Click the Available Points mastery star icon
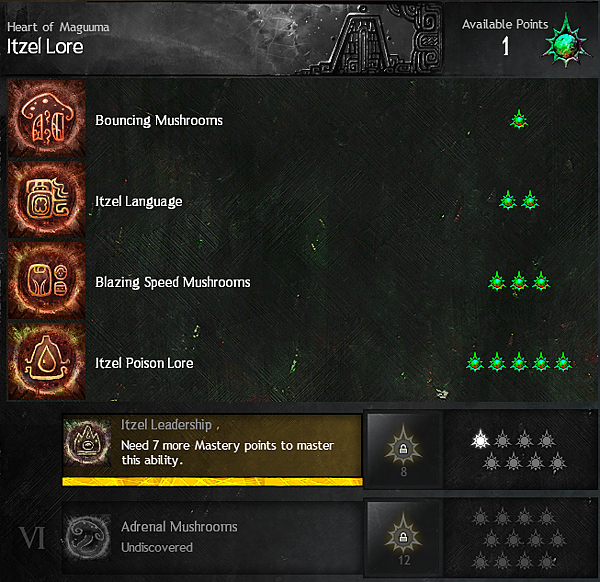 pyautogui.click(x=566, y=42)
